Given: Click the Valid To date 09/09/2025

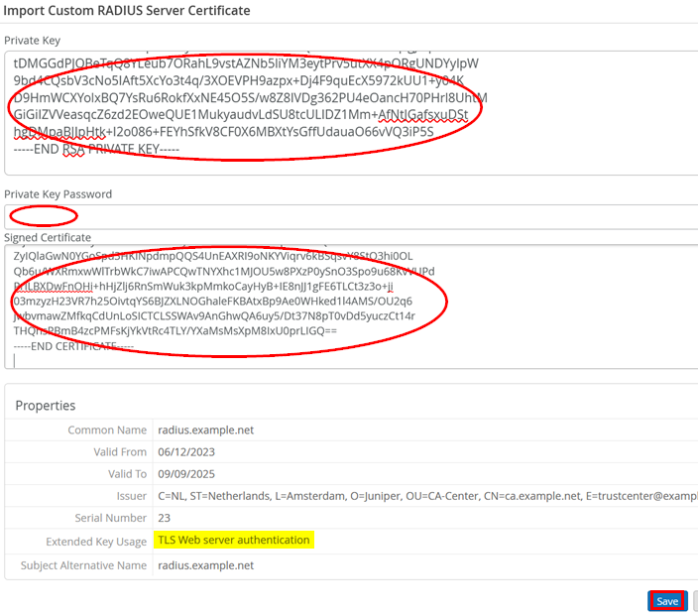Looking at the screenshot, I should pyautogui.click(x=186, y=474).
